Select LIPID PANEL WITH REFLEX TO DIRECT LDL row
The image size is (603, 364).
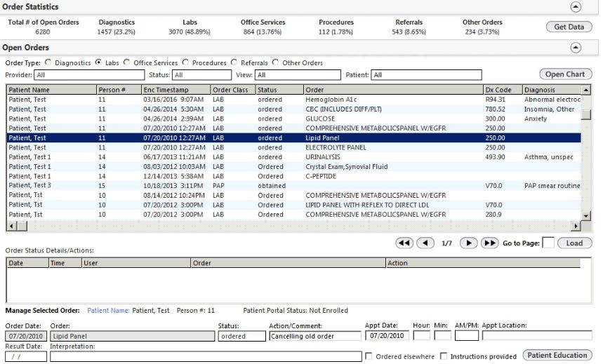[x=294, y=205]
